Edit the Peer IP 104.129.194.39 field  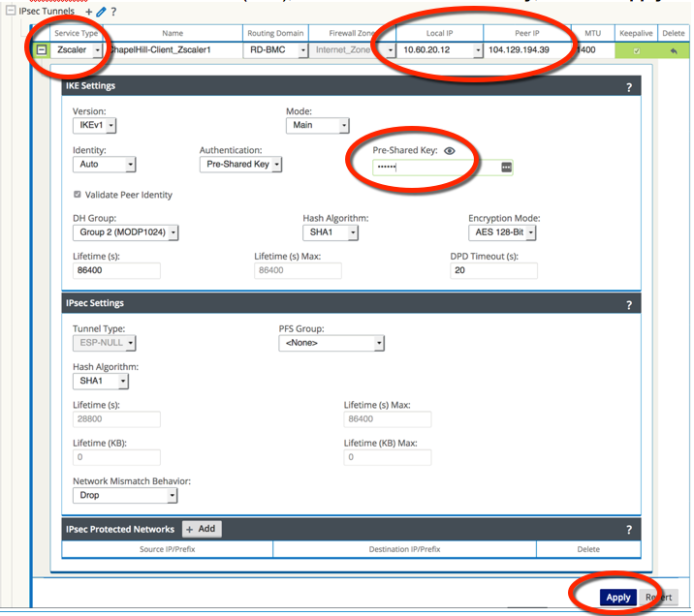[527, 50]
